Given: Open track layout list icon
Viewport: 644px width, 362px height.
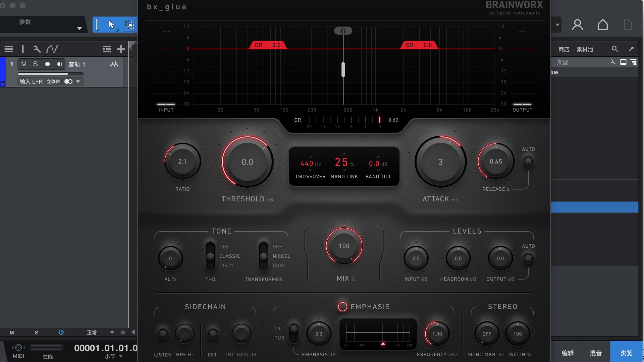Looking at the screenshot, I should pyautogui.click(x=106, y=49).
